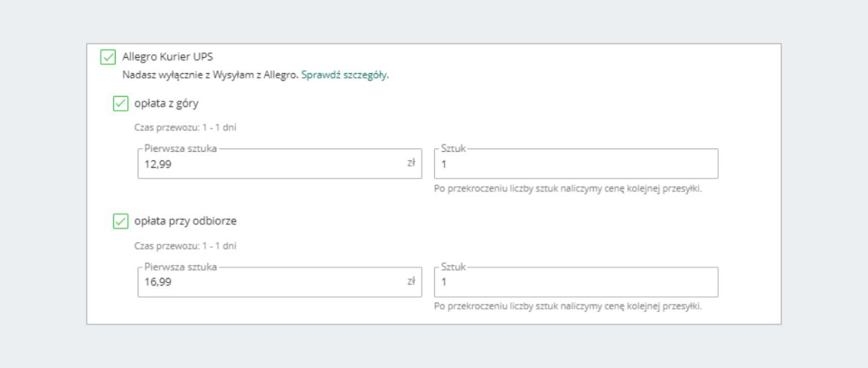Click the "opłata przy odbiorze" label text
This screenshot has width=868, height=368.
coord(185,221)
